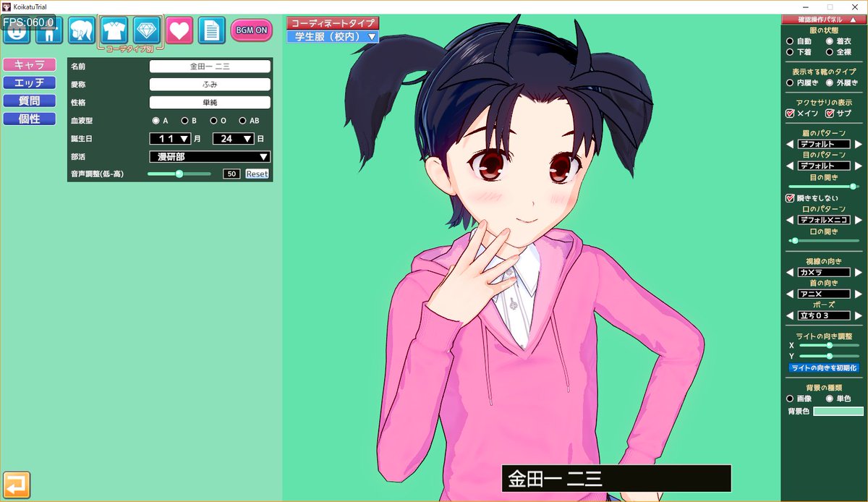
Task: Next eyebrow pattern right arrow
Action: [x=857, y=145]
